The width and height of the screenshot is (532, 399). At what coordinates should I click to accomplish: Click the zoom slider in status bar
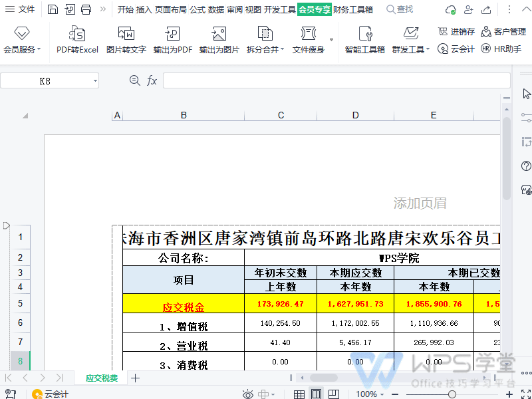click(452, 394)
